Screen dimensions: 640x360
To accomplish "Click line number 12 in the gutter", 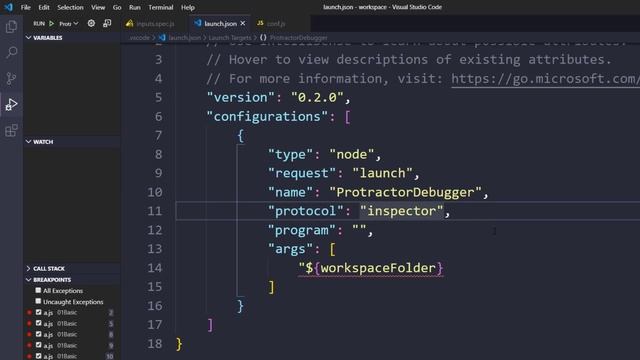I will (155, 230).
